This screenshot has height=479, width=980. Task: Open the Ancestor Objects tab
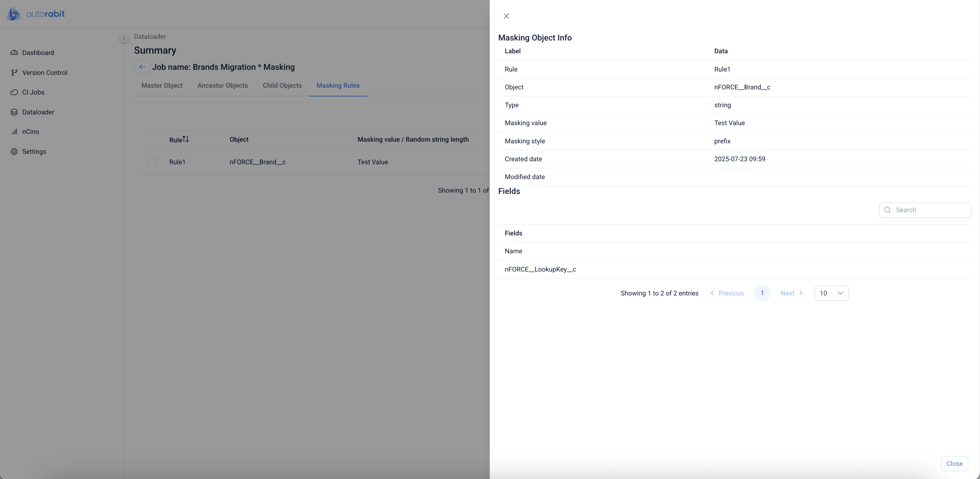coord(222,86)
